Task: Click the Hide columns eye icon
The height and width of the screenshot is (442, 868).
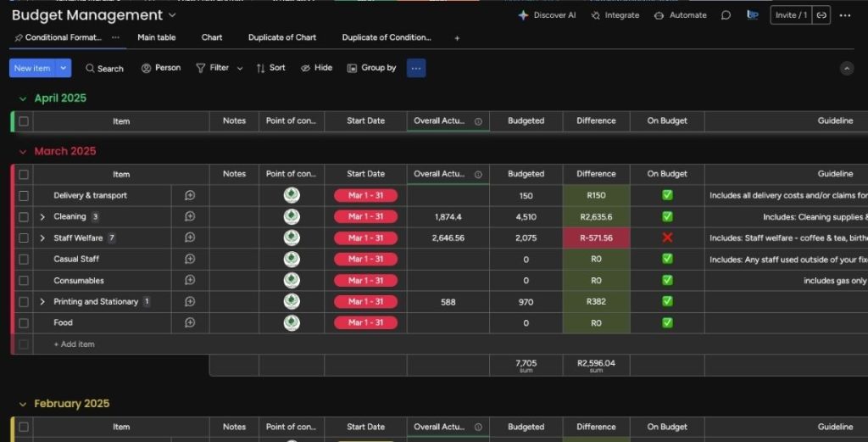Action: (x=306, y=68)
